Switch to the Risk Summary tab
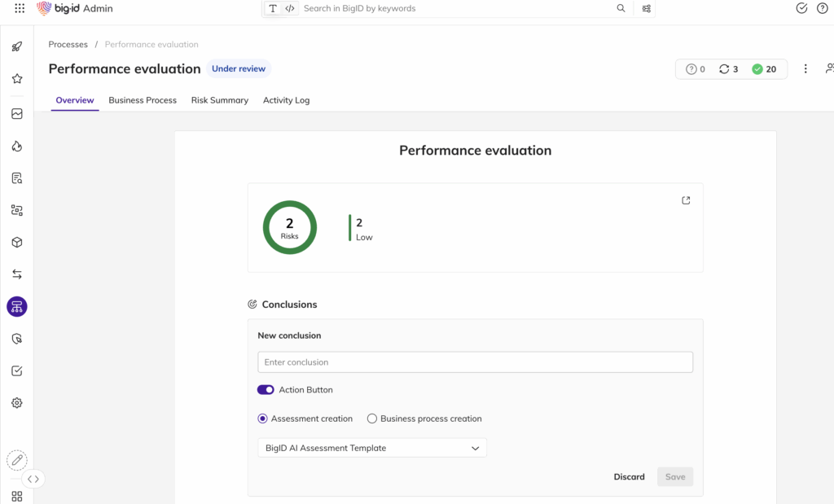Screen dimensions: 834x504 [219, 100]
